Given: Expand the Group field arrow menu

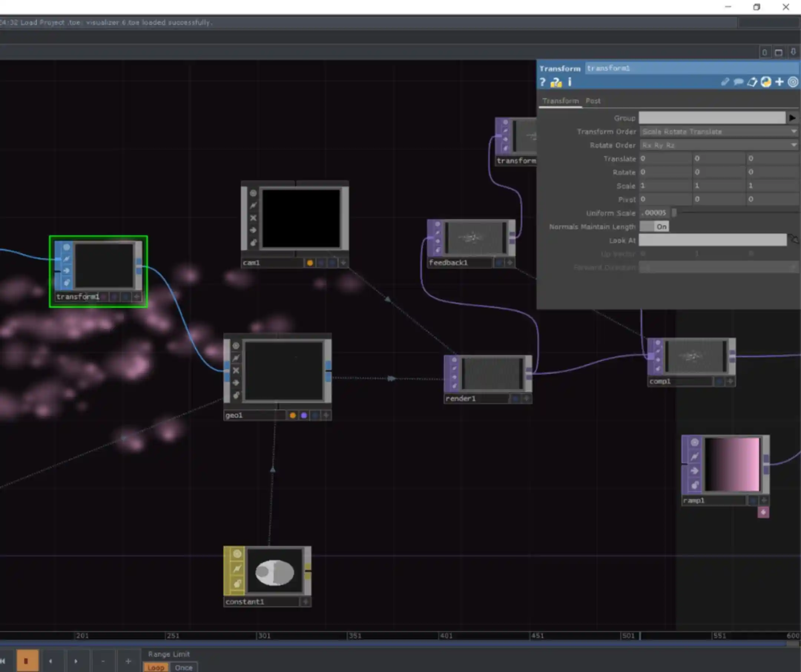Looking at the screenshot, I should (x=792, y=118).
